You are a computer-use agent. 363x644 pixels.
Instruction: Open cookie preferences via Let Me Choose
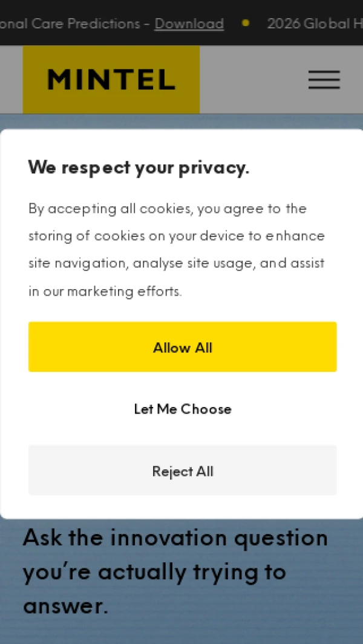tap(183, 409)
